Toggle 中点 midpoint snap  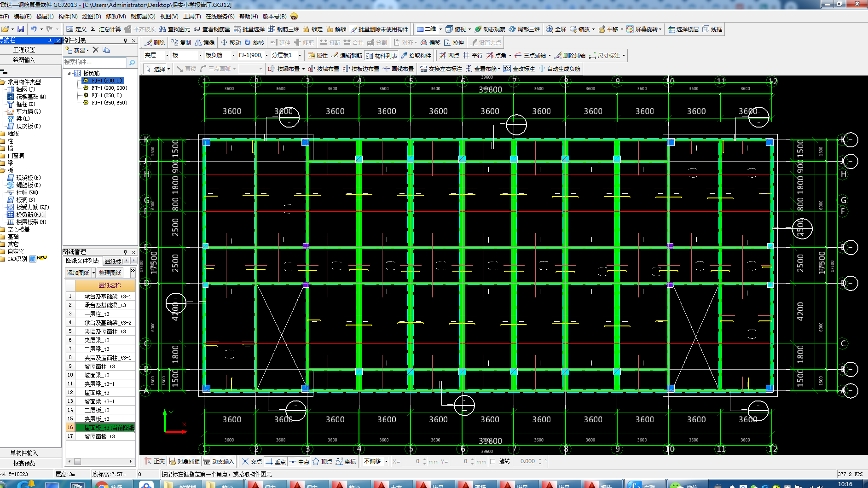click(x=300, y=461)
